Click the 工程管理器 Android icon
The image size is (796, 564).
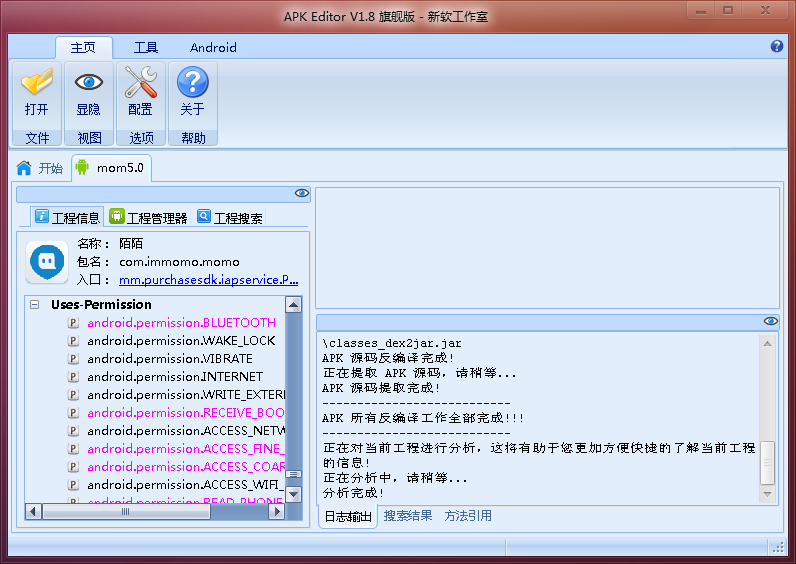[x=117, y=216]
